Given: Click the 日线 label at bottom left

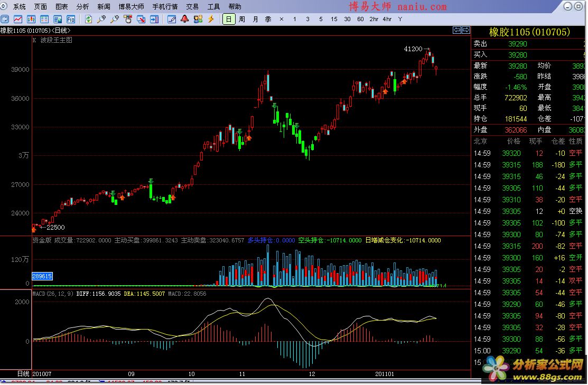Looking at the screenshot, I should point(23,373).
